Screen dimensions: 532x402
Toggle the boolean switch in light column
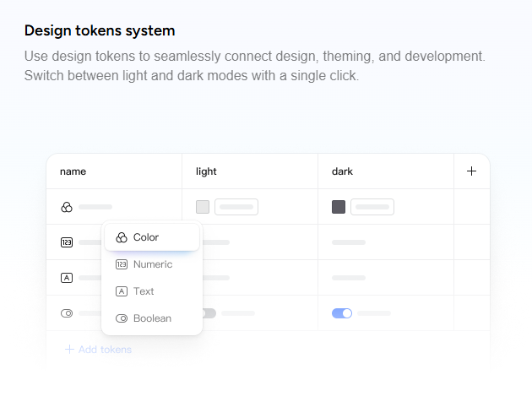tap(209, 313)
